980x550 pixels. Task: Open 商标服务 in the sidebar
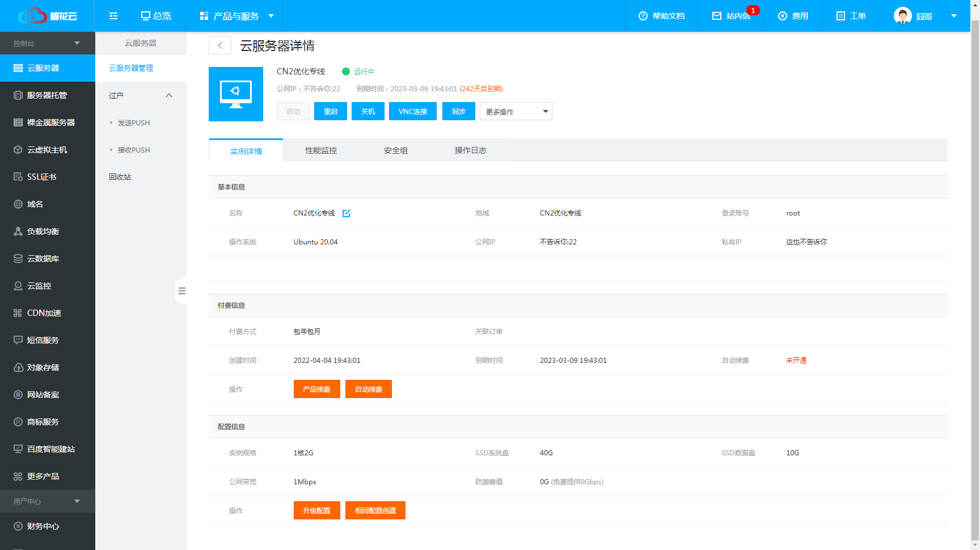[48, 422]
